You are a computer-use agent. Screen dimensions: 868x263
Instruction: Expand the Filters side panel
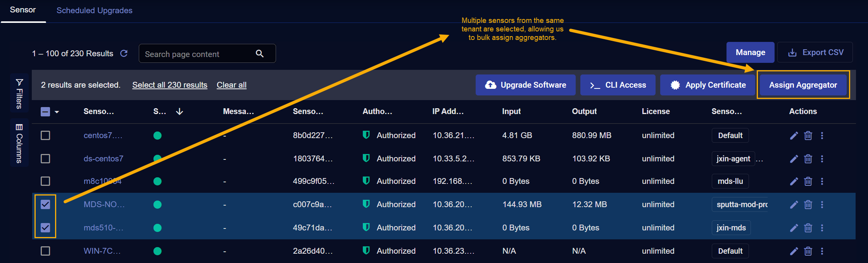[x=19, y=93]
